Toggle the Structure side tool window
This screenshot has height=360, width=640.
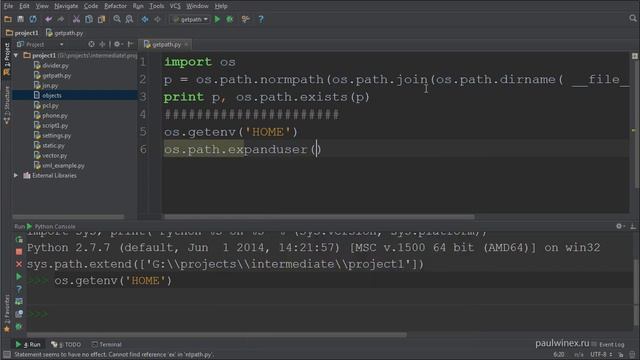7,105
